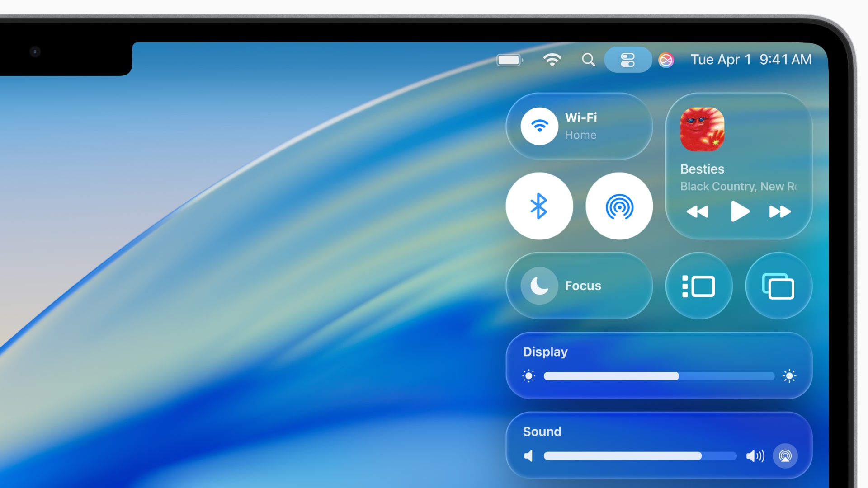Toggle AirDrop round button
Screen dimensions: 868x488
(619, 206)
